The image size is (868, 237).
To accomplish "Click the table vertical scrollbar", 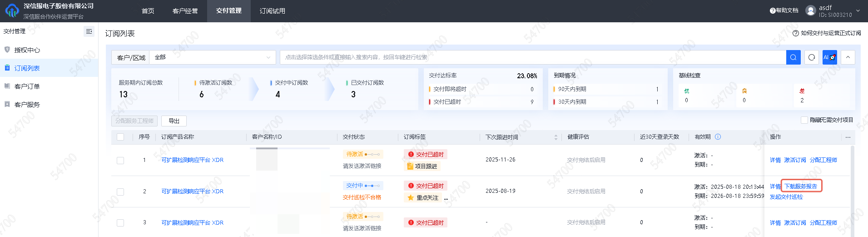I will coord(853,191).
